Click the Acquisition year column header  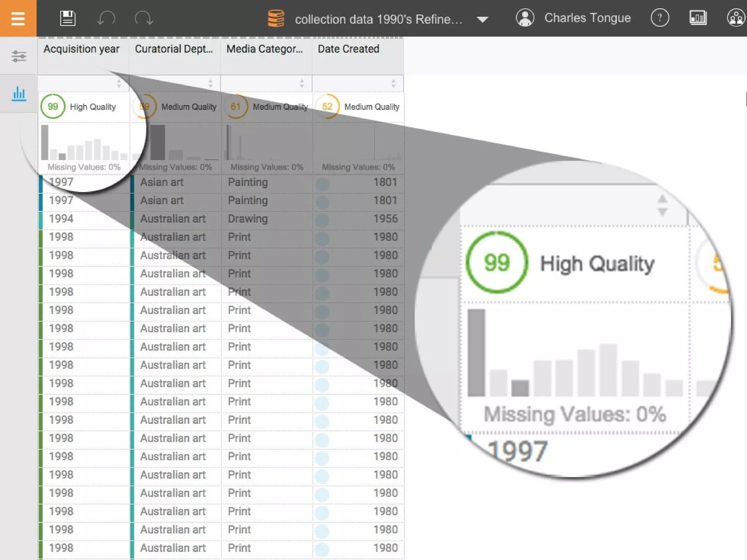(81, 49)
